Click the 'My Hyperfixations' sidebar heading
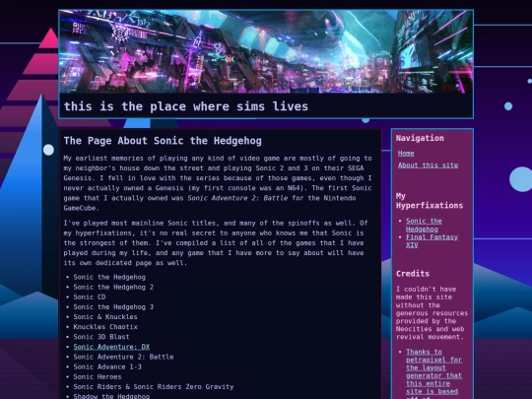 [x=430, y=201]
